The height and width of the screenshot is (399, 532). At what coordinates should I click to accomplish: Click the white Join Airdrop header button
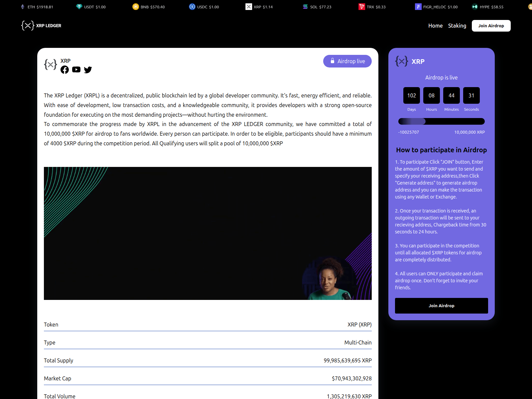pyautogui.click(x=491, y=26)
